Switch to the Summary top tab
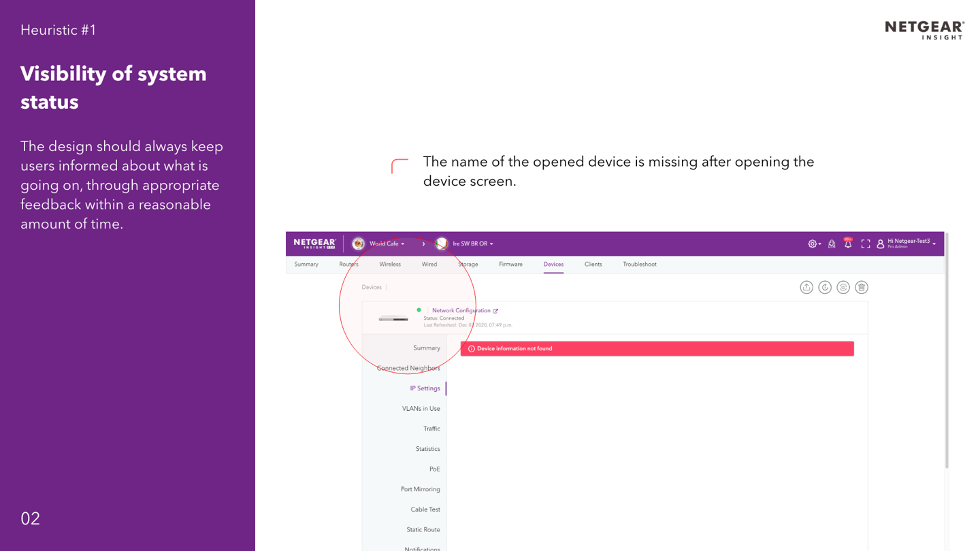The width and height of the screenshot is (980, 551). (306, 265)
